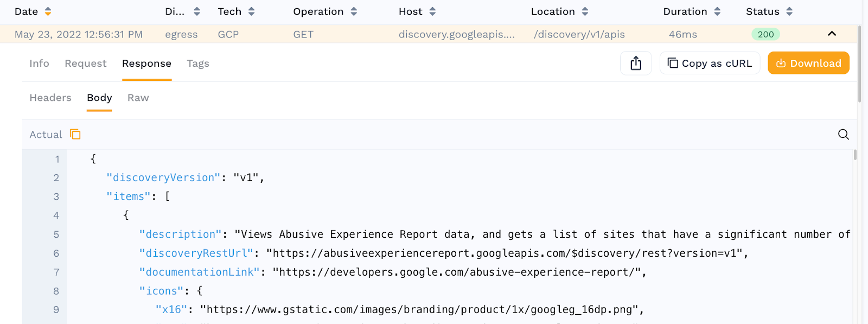Click the 46ms duration cell
Image resolution: width=868 pixels, height=324 pixels.
pos(683,34)
